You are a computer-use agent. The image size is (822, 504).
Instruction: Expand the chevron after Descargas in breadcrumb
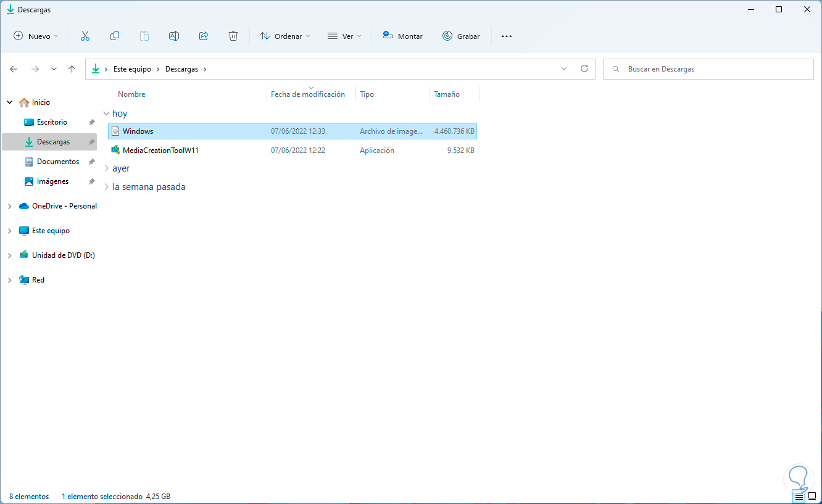click(x=205, y=69)
